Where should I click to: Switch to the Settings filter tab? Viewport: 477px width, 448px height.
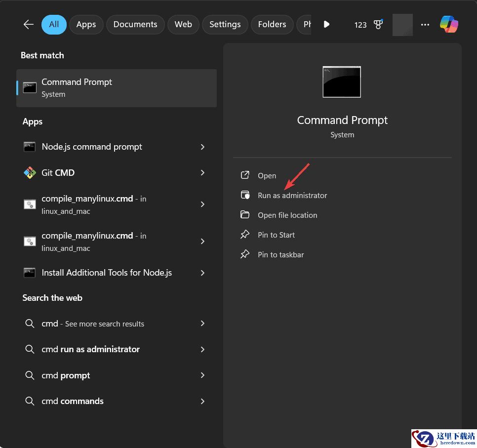[225, 25]
